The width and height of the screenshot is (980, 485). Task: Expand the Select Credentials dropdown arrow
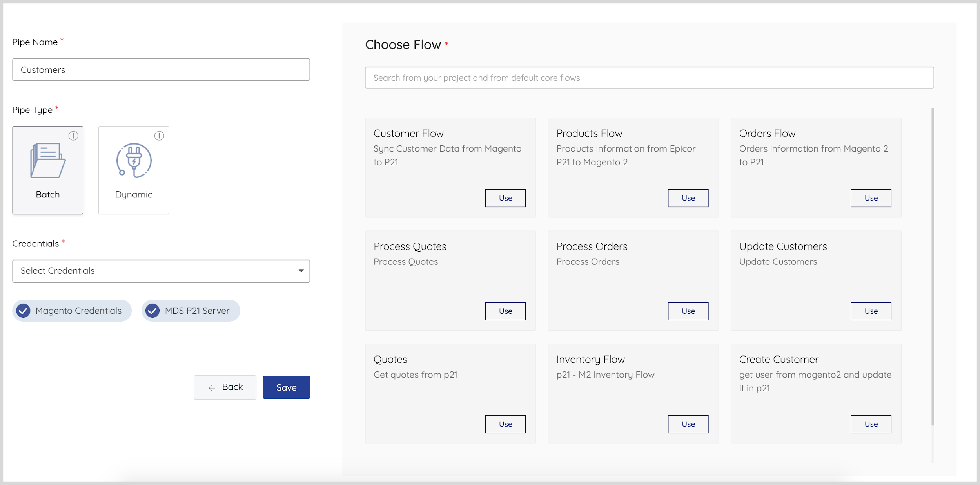pos(301,271)
